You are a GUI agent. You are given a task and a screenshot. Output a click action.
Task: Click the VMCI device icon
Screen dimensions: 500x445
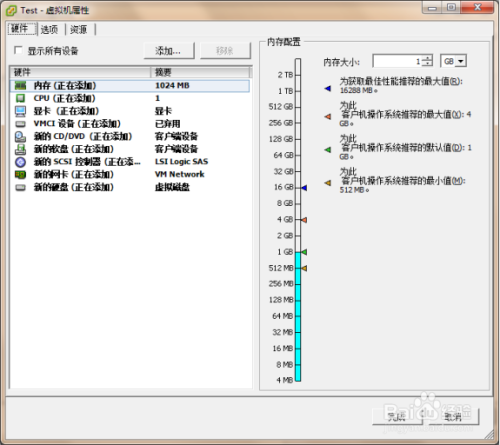[20, 124]
